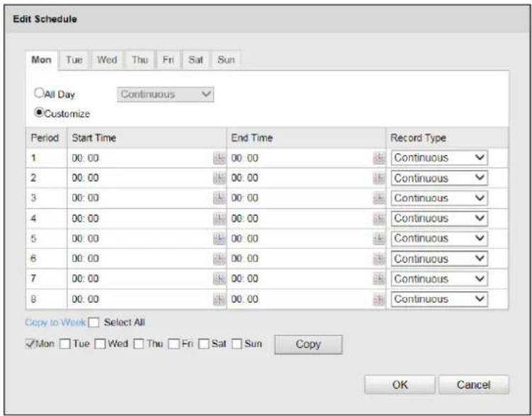Image resolution: width=532 pixels, height=416 pixels.
Task: Click the period 8 Start Time field
Action: click(x=140, y=299)
